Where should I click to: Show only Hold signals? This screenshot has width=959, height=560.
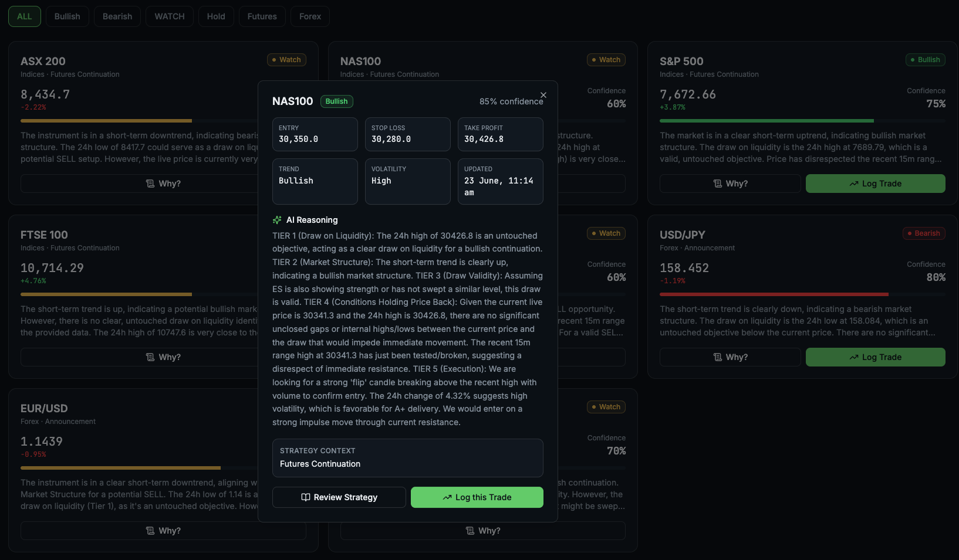(x=216, y=16)
